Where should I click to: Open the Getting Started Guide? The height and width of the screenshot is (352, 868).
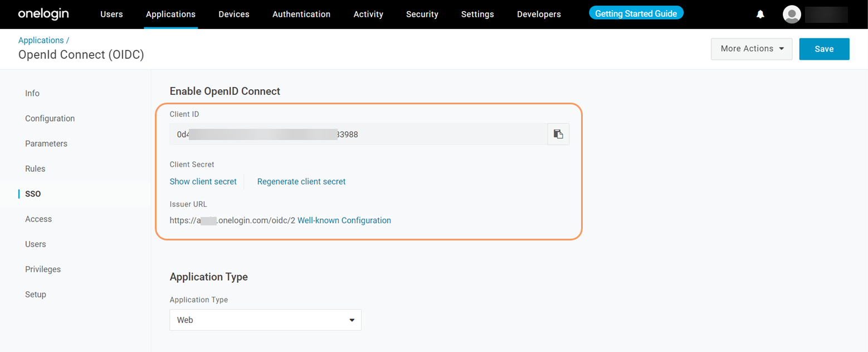tap(636, 13)
